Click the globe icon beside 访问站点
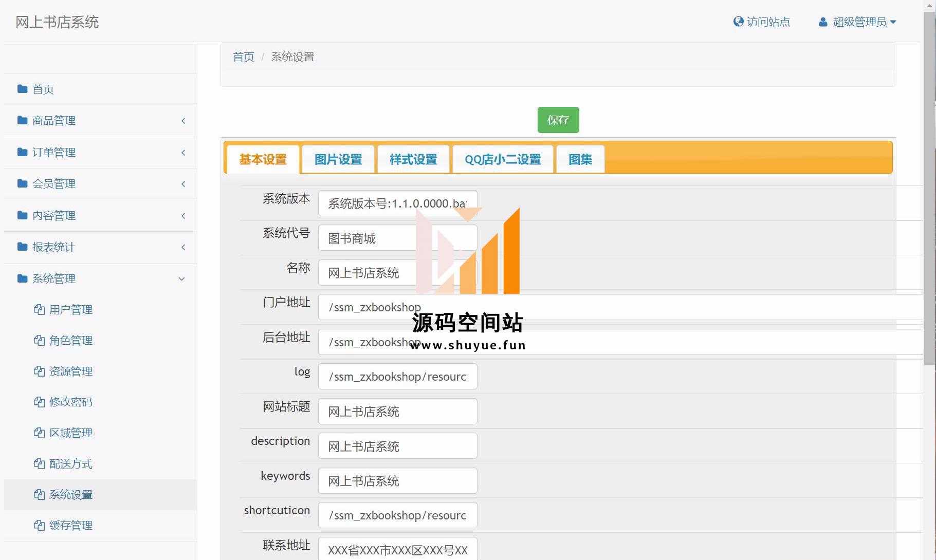936x560 pixels. point(738,22)
